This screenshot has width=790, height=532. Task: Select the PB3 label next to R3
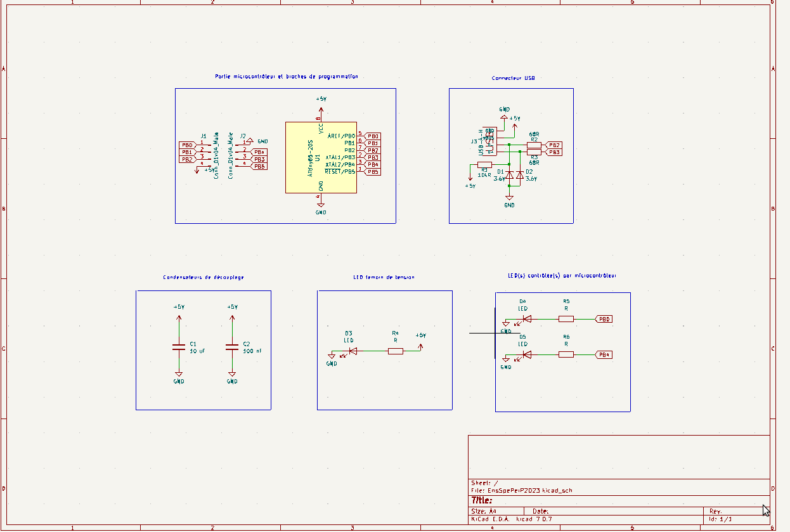tap(554, 152)
